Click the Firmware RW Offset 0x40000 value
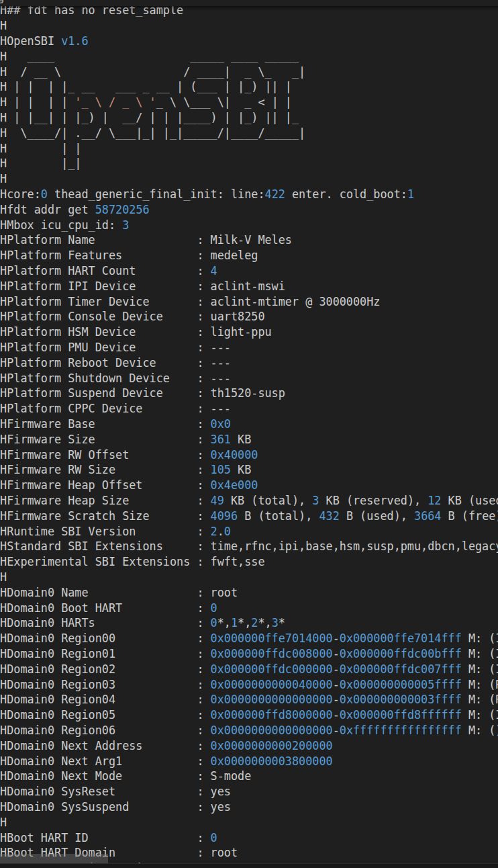The width and height of the screenshot is (498, 868). click(x=234, y=455)
